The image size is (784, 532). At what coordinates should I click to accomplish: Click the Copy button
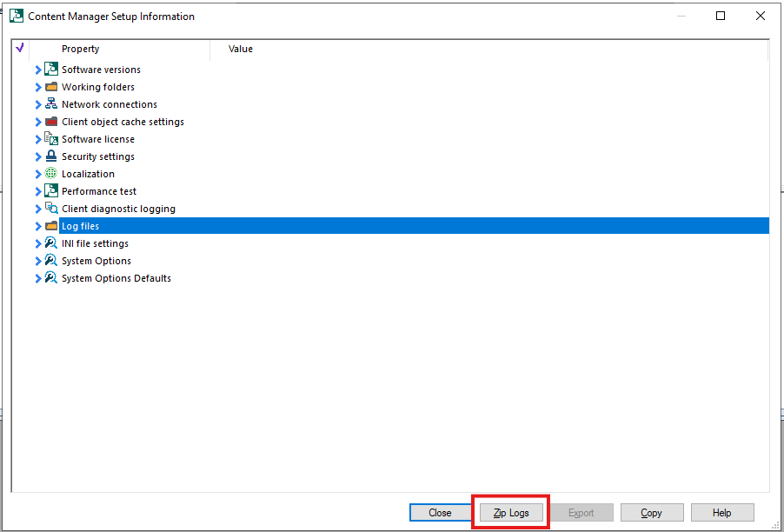tap(652, 513)
